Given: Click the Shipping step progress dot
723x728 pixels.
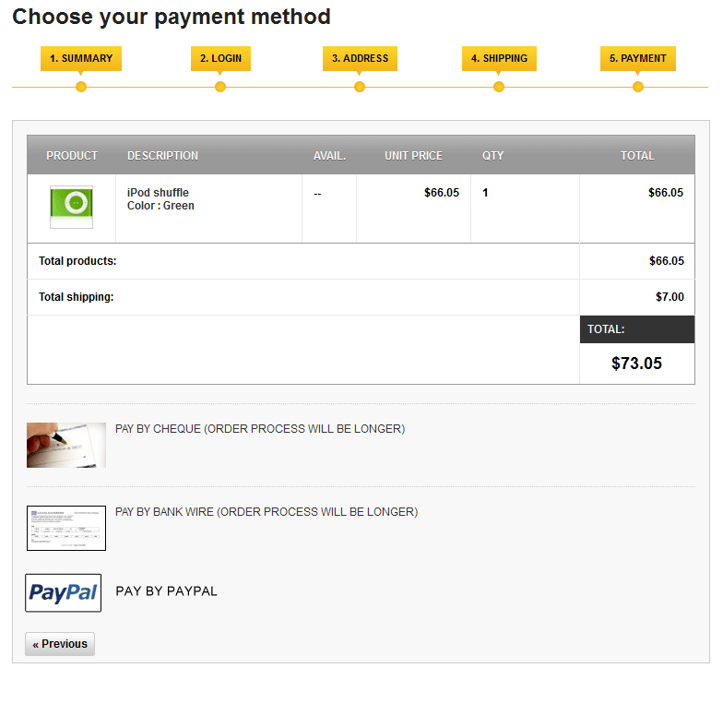Looking at the screenshot, I should [499, 87].
